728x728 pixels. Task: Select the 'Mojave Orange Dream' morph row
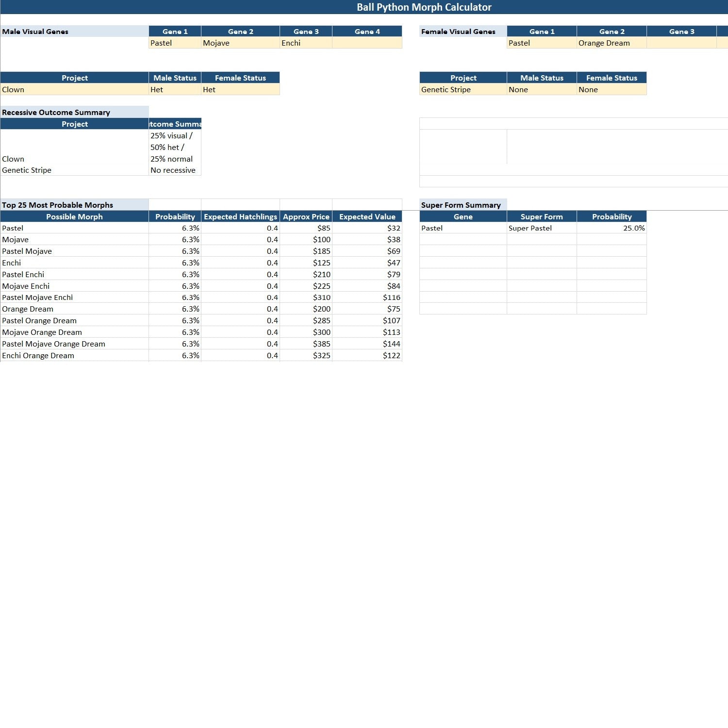[201, 332]
